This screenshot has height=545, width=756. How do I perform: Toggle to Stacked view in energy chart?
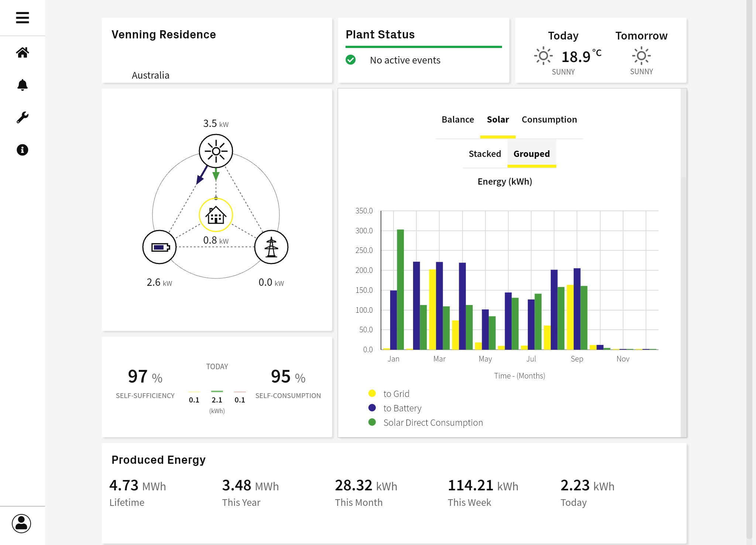[484, 153]
